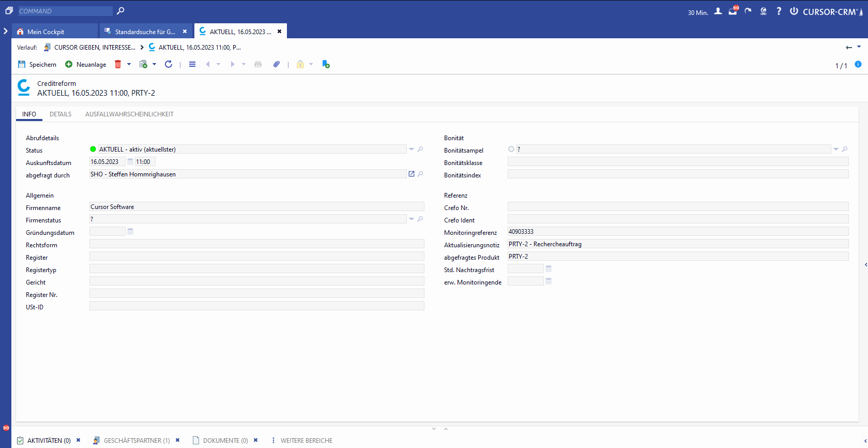Expand the Firmenstatus dropdown
The height and width of the screenshot is (448, 868).
pos(412,219)
